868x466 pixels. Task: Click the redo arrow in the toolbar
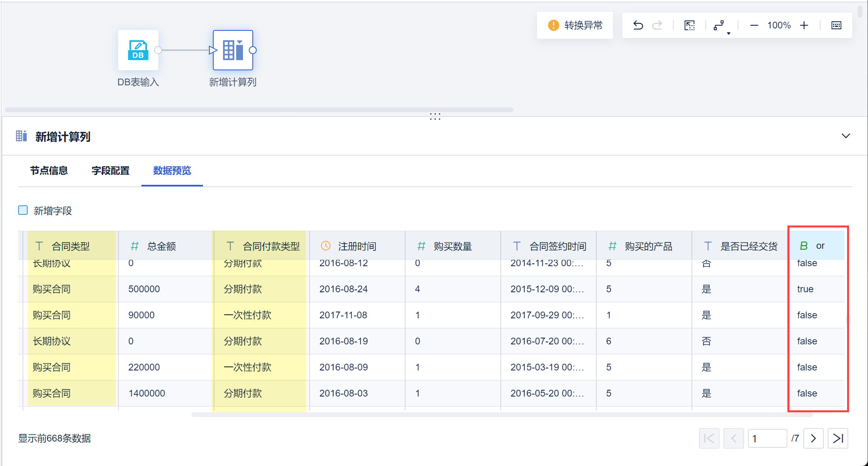tap(657, 25)
